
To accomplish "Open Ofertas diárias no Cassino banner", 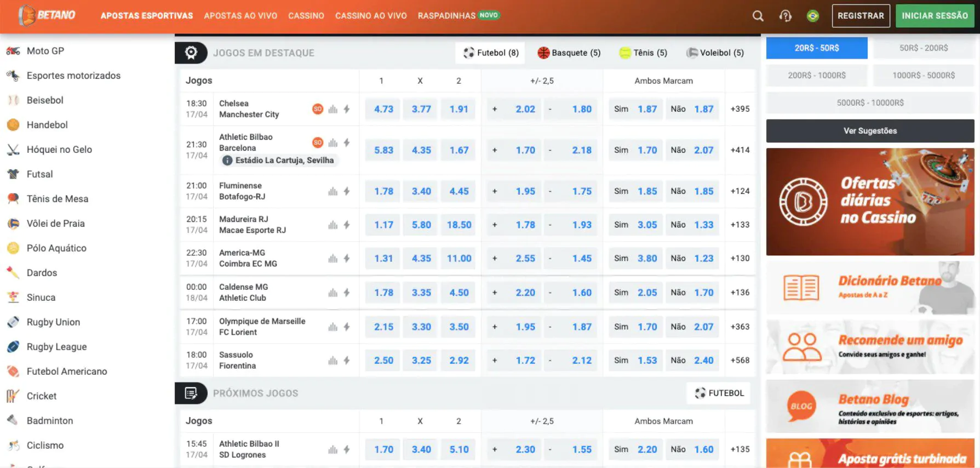I will point(870,202).
